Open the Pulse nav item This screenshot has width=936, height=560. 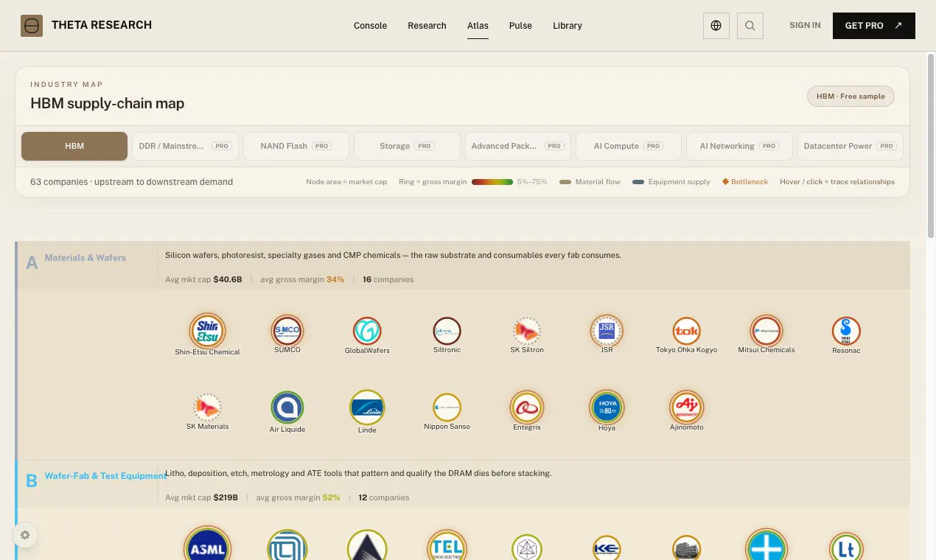(520, 26)
